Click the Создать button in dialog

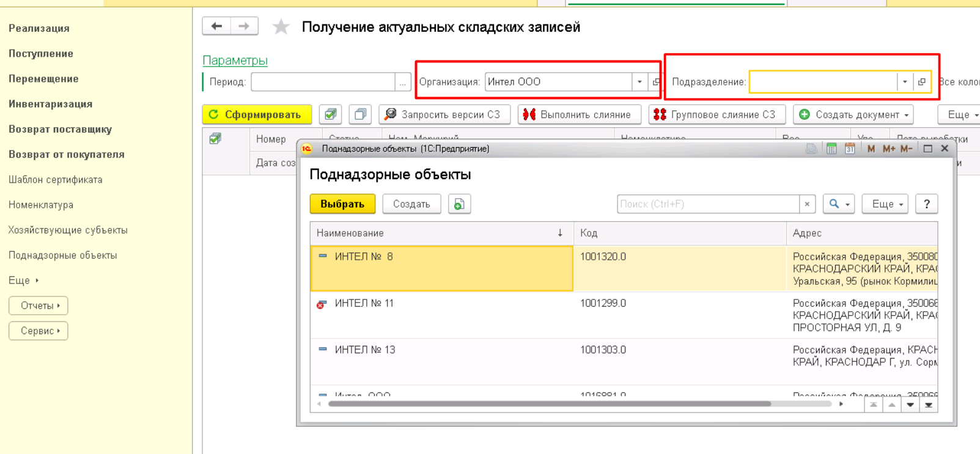click(411, 204)
